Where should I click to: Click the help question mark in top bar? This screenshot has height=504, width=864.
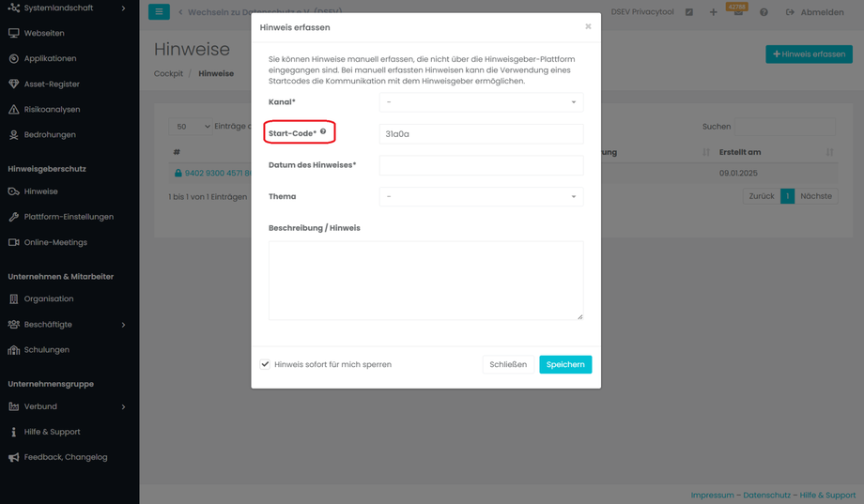tap(764, 12)
